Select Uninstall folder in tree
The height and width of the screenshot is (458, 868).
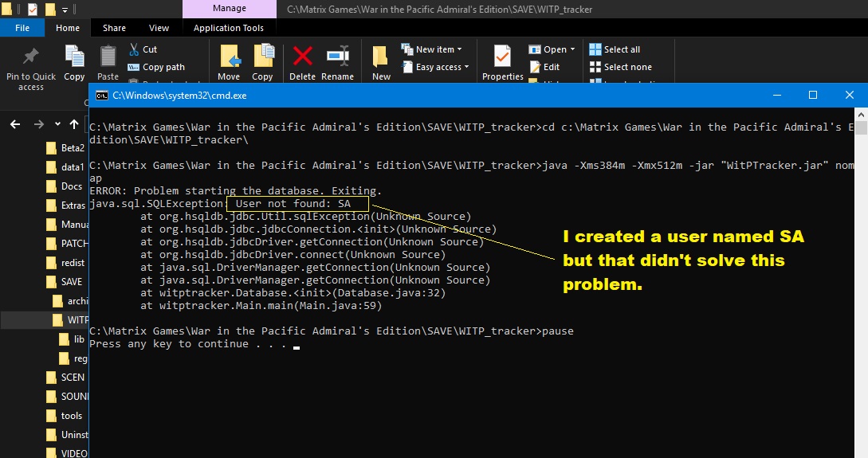coord(67,435)
